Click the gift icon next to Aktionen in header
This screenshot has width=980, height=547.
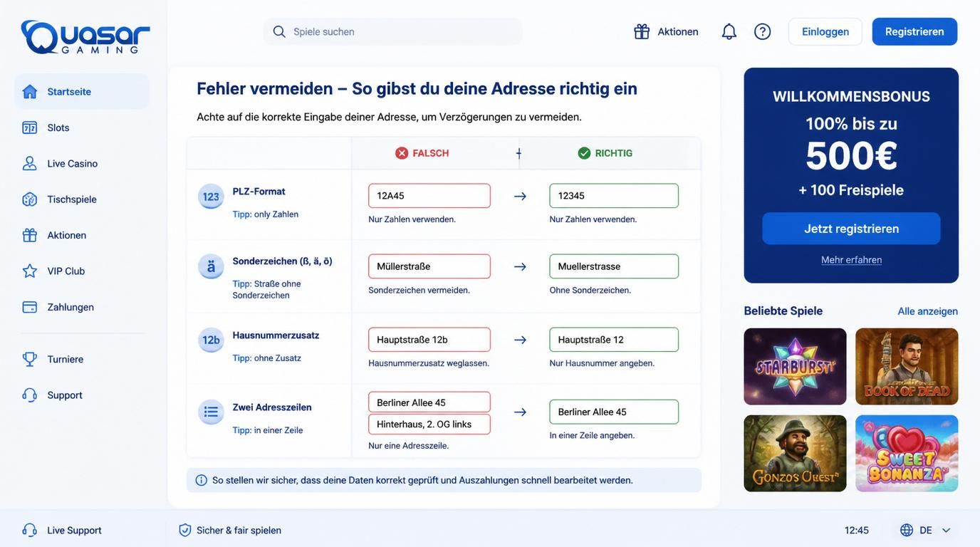click(642, 31)
